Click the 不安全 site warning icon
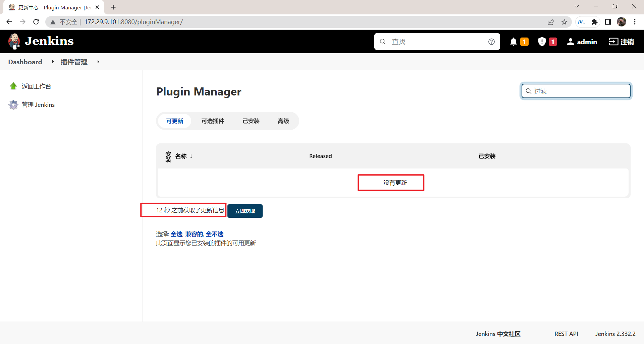The image size is (644, 344). pos(53,22)
